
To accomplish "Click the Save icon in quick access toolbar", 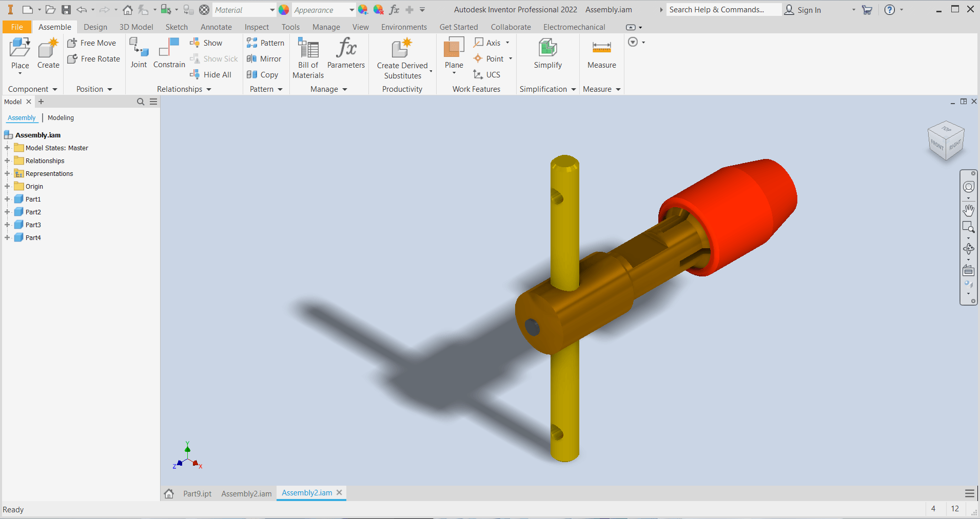I will 66,10.
